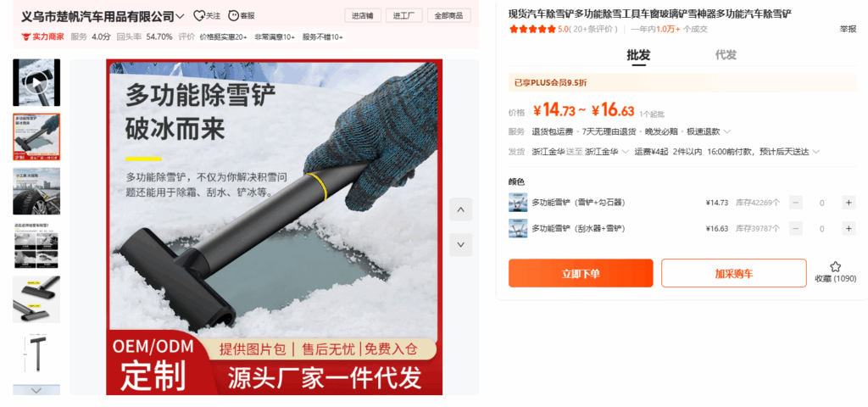Click the heart 关注 follow icon
868x407 pixels.
[198, 15]
